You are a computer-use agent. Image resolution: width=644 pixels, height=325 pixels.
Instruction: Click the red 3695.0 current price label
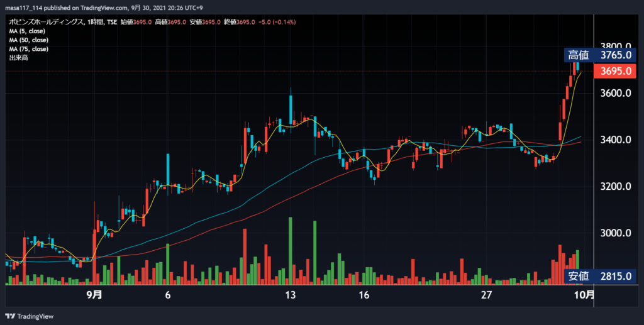tap(616, 71)
